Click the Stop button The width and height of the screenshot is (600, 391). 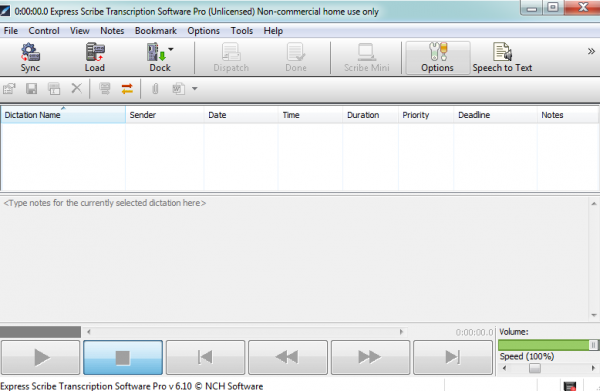click(x=123, y=357)
